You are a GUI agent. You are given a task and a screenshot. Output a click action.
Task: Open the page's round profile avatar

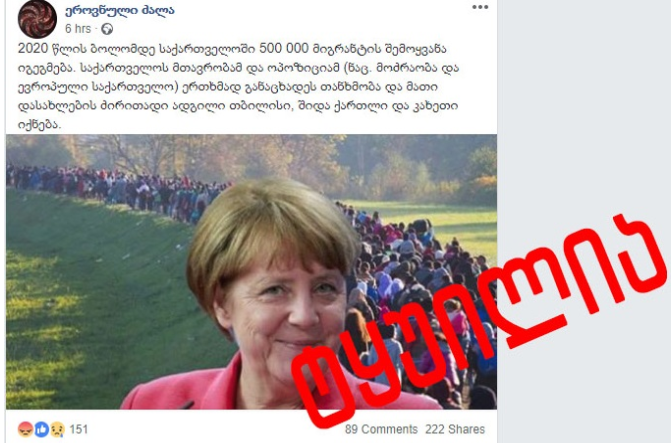click(37, 19)
